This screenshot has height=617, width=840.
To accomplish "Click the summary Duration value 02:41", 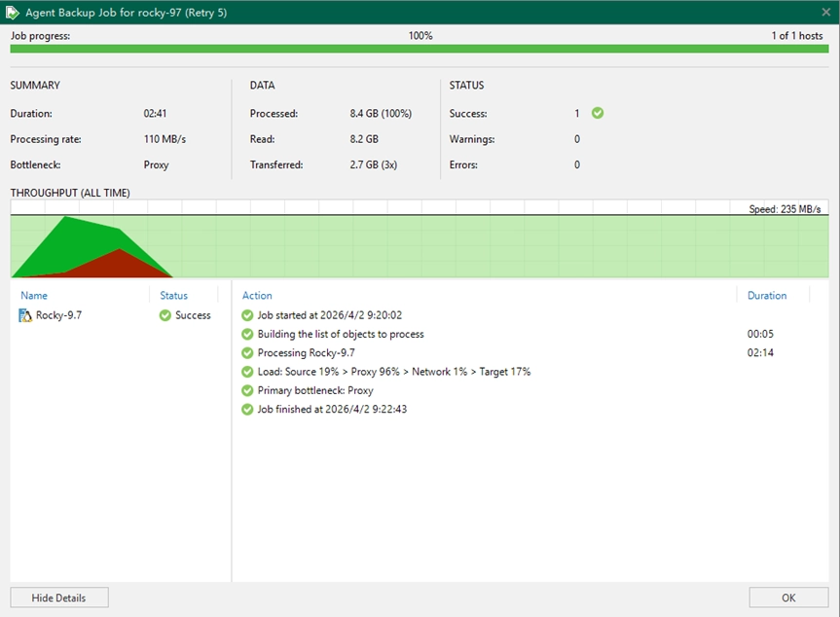I will tap(155, 114).
